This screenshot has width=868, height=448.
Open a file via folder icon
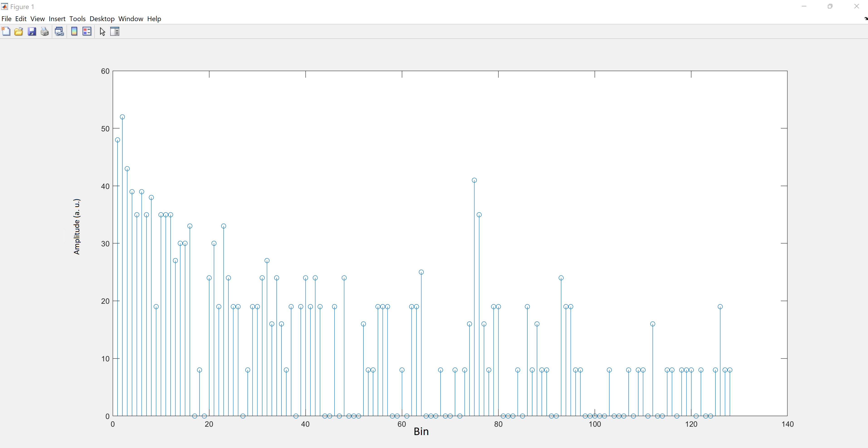coord(19,32)
